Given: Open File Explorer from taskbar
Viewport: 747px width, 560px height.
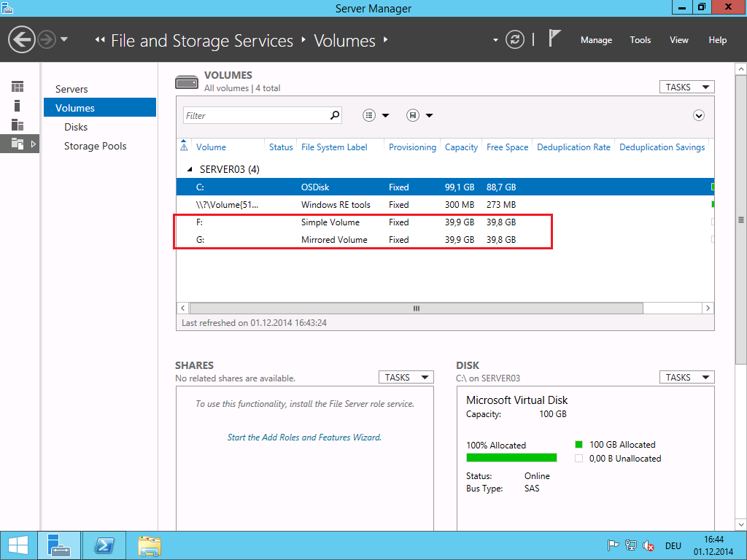Looking at the screenshot, I should tap(149, 545).
